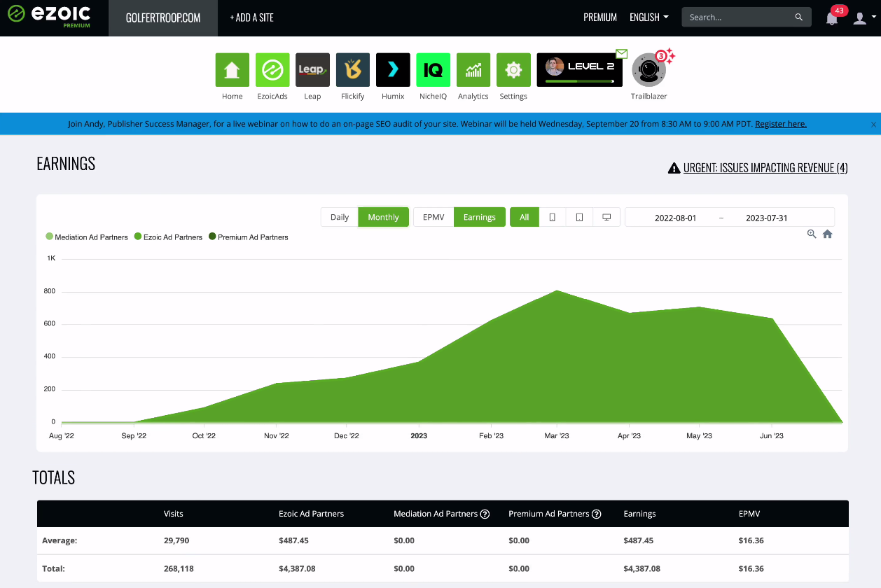Open Urgent: Issues Impacting Revenue link
Image resolution: width=881 pixels, height=588 pixels.
[765, 168]
